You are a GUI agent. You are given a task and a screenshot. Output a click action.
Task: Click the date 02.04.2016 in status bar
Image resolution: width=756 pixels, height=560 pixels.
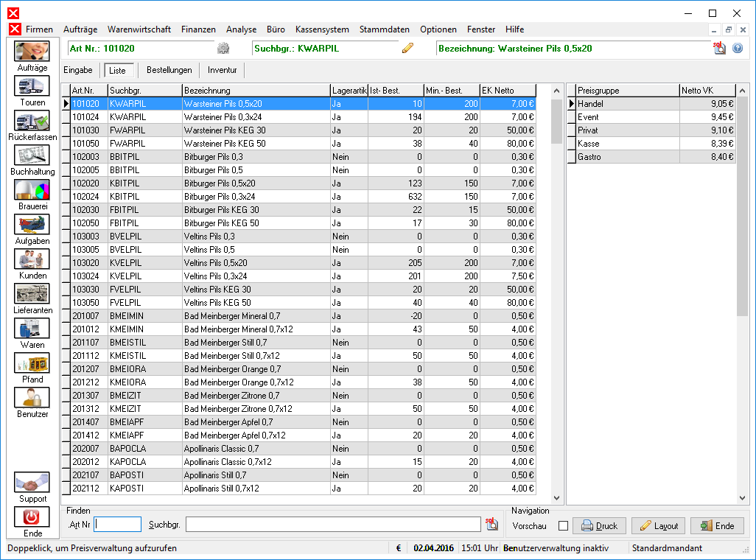(x=433, y=548)
